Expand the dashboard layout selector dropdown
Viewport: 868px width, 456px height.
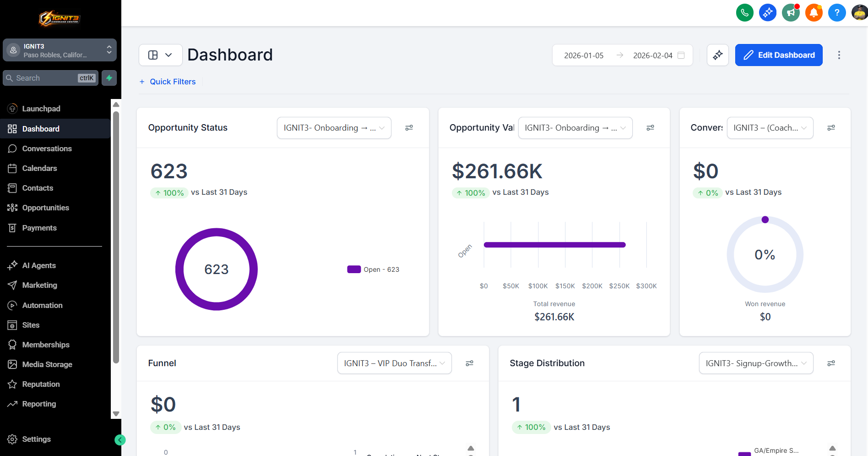(160, 55)
